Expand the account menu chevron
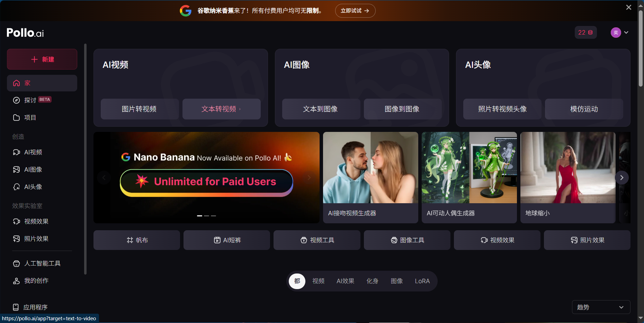Viewport: 644px width, 323px height. click(626, 33)
